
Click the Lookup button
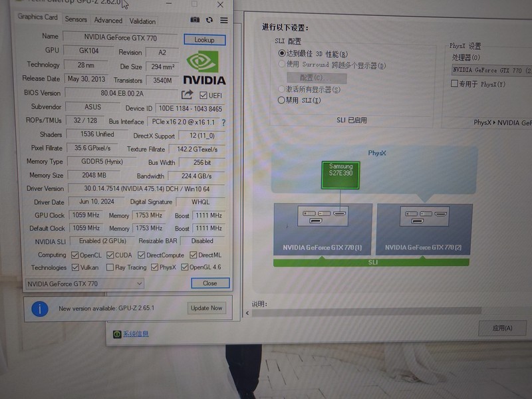click(204, 40)
